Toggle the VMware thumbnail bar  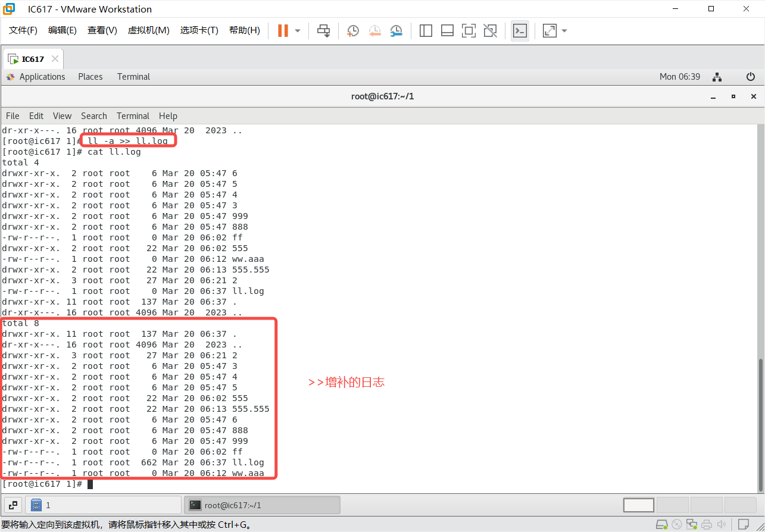click(x=447, y=30)
